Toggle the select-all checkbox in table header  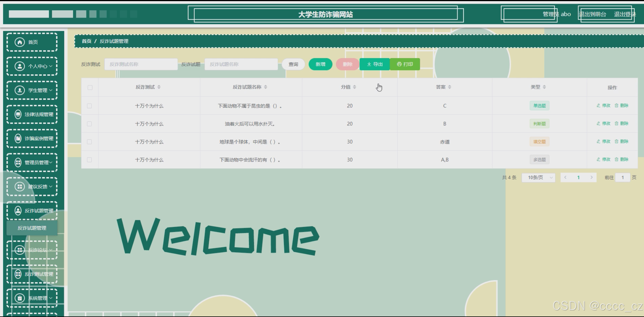click(90, 87)
